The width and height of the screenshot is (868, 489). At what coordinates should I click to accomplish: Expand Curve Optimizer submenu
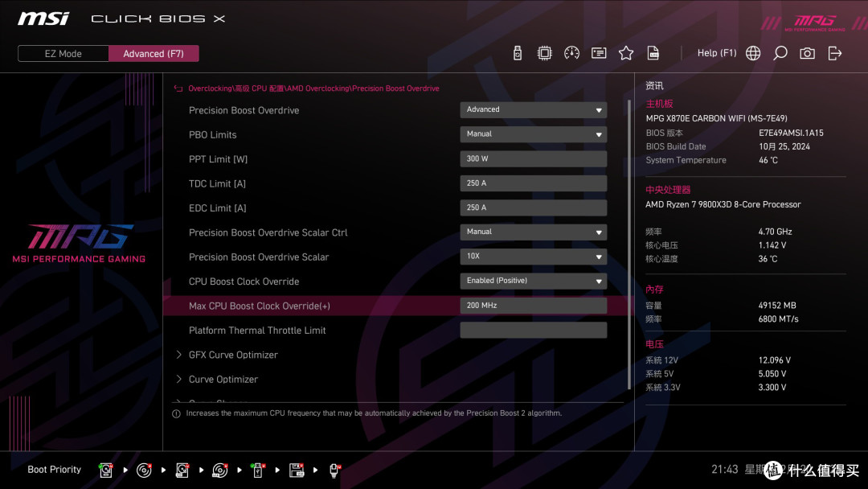point(223,380)
